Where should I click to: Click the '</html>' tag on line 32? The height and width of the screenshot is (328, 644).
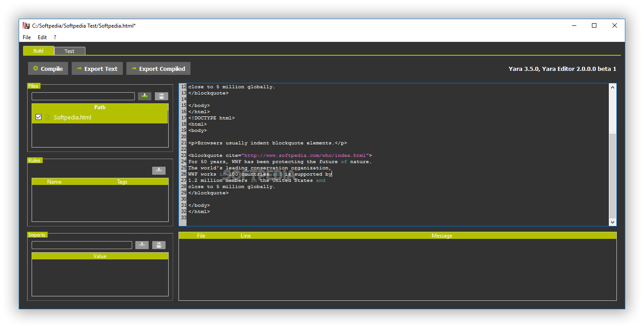(199, 212)
